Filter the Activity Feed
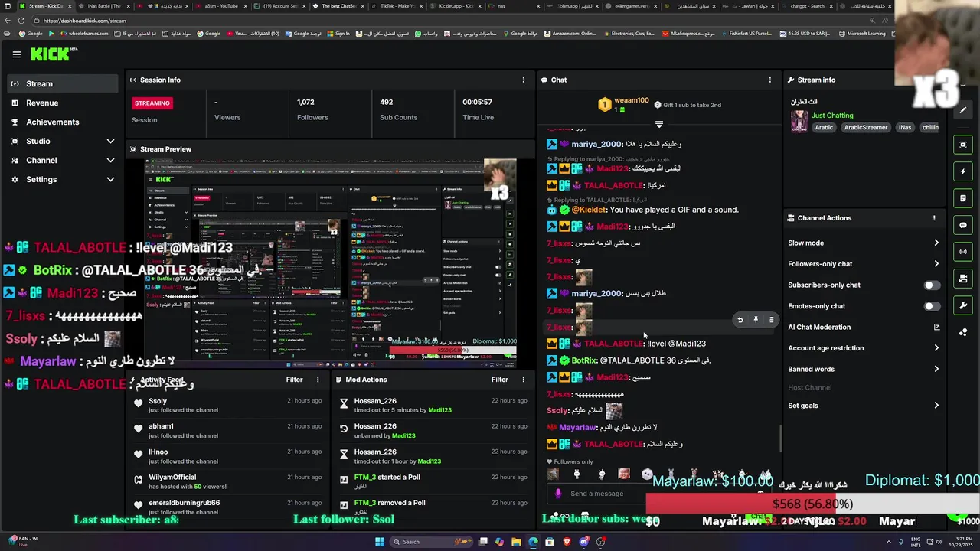Screen dimensions: 980x551 294,380
